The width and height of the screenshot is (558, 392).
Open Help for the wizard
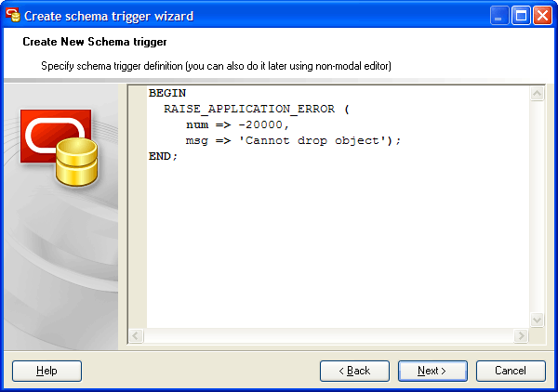point(46,371)
